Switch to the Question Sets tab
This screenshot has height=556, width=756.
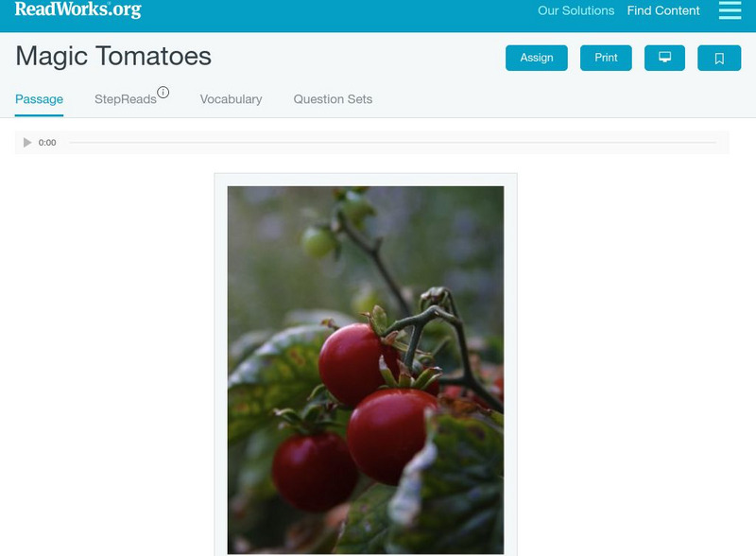[x=333, y=99]
